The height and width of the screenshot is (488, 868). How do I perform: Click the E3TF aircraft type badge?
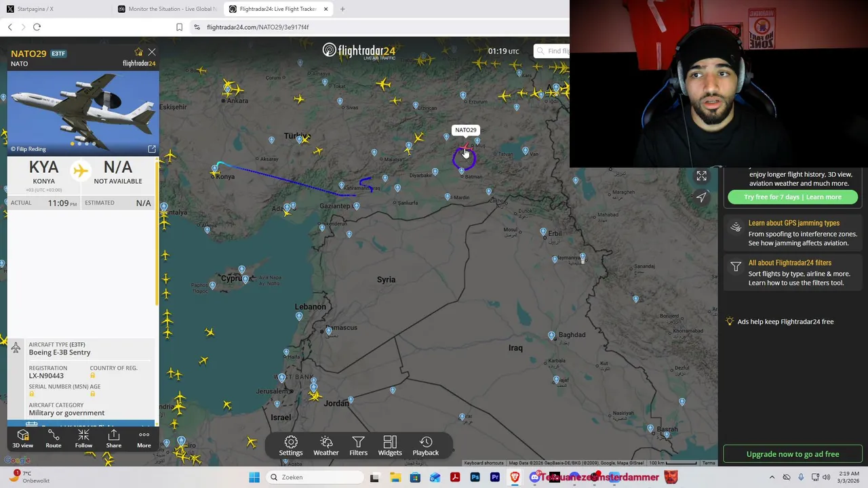coord(58,54)
